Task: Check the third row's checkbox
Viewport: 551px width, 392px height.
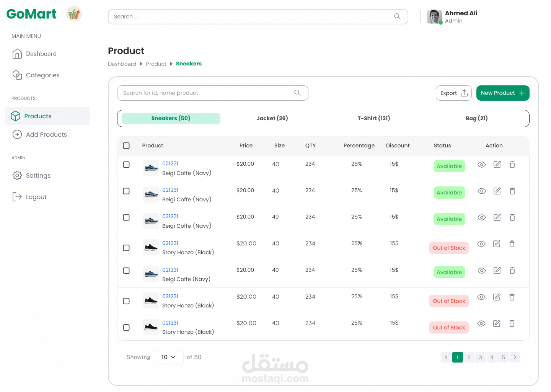Action: click(x=126, y=217)
